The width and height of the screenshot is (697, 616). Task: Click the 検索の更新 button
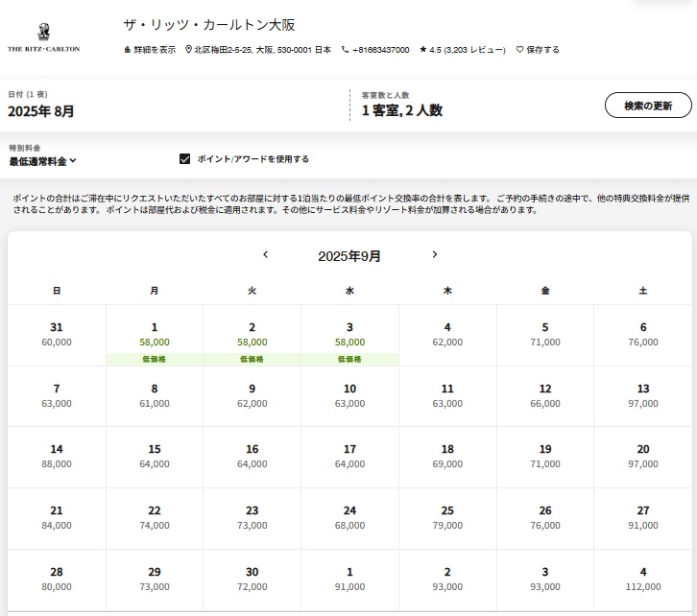point(648,106)
